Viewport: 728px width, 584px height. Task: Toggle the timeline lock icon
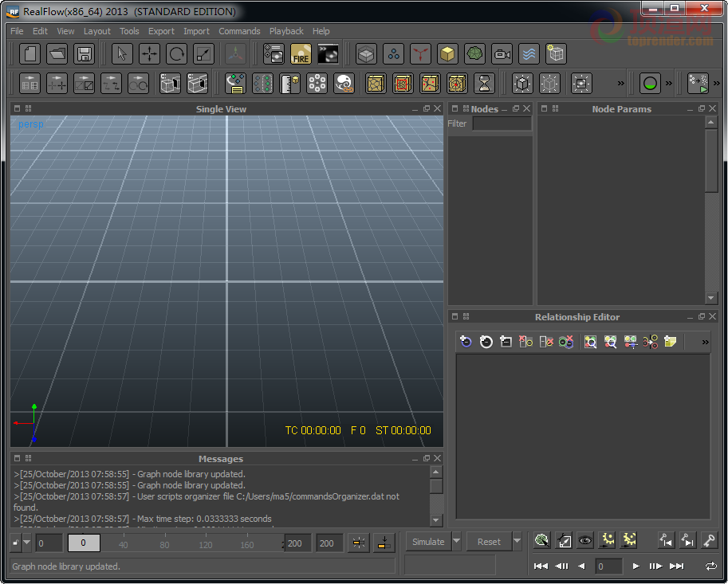pyautogui.click(x=16, y=543)
